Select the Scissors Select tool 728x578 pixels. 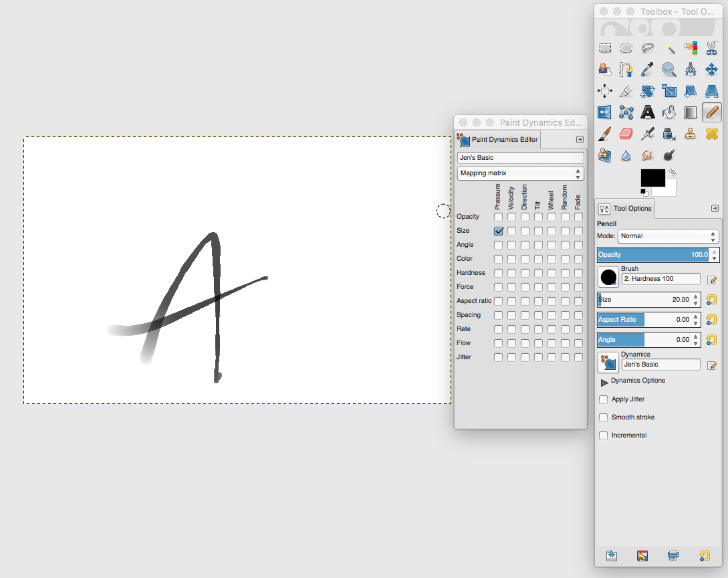click(712, 48)
